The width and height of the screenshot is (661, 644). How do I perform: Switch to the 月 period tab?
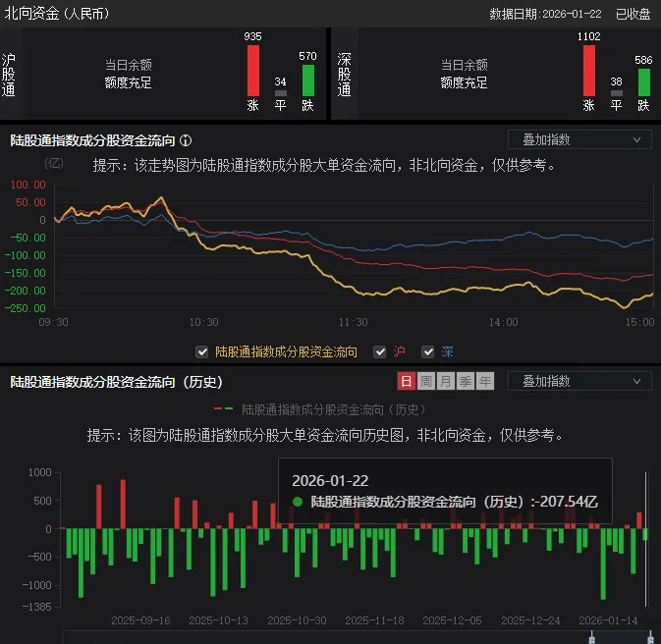click(x=445, y=382)
